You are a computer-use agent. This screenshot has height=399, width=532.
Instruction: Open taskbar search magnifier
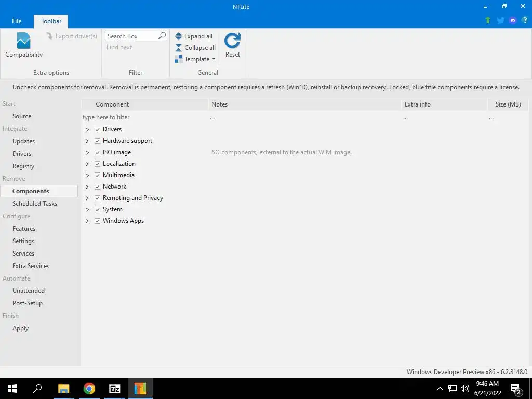(x=37, y=389)
